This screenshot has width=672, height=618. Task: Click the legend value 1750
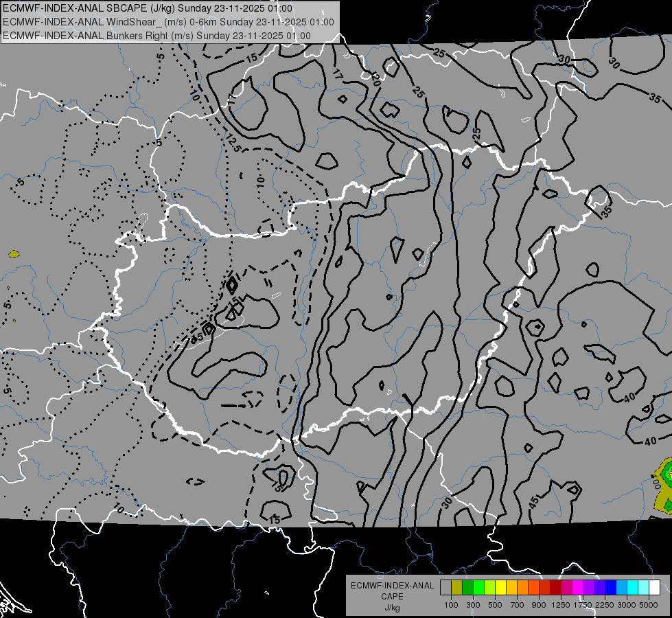[x=583, y=605]
